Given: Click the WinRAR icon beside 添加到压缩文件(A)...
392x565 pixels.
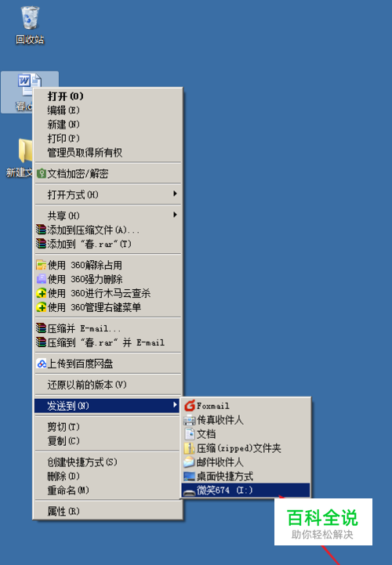Looking at the screenshot, I should tap(41, 230).
